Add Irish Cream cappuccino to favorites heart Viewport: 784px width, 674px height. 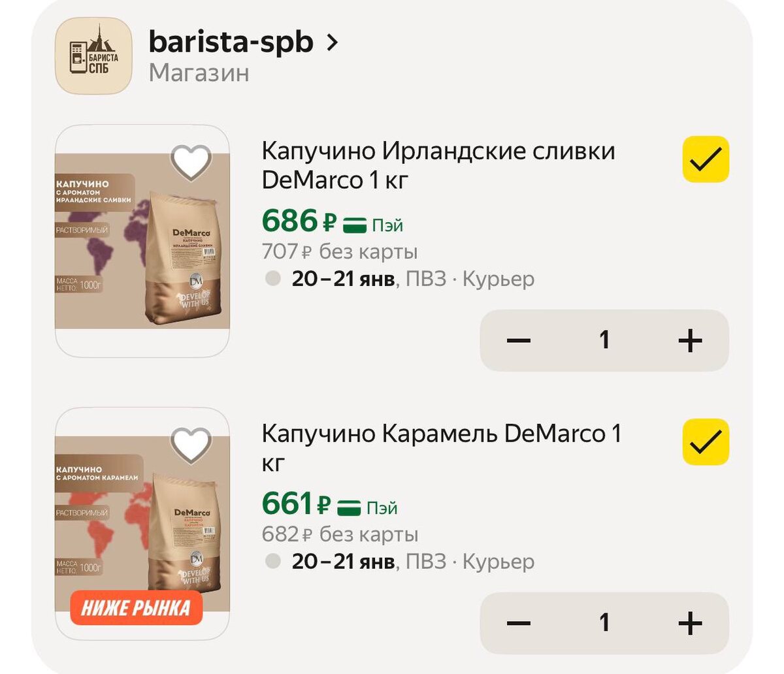[191, 162]
